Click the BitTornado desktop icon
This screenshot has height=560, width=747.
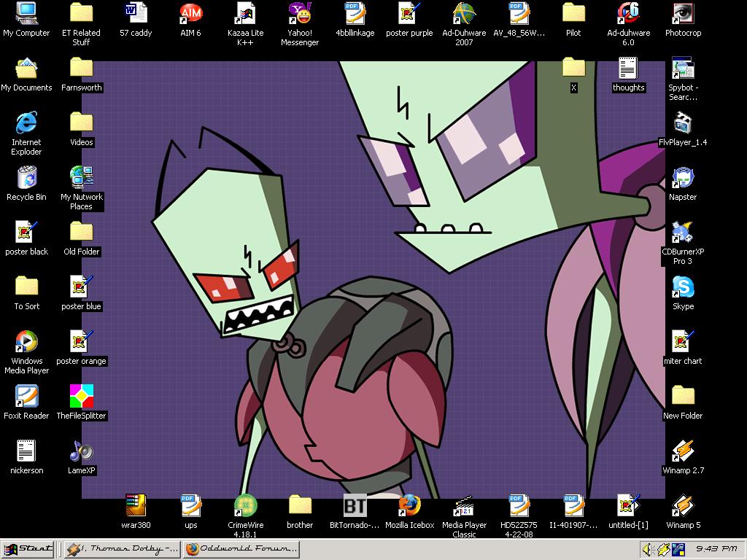click(355, 505)
